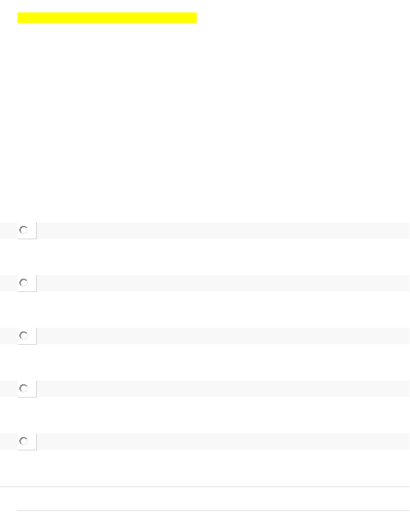Click white gap between first and second options
Screen dimensions: 410x532
(205, 257)
